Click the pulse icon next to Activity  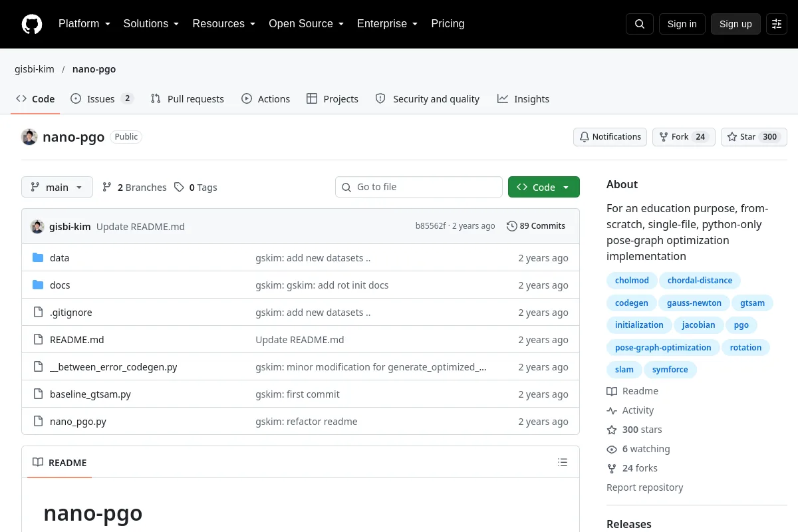612,410
